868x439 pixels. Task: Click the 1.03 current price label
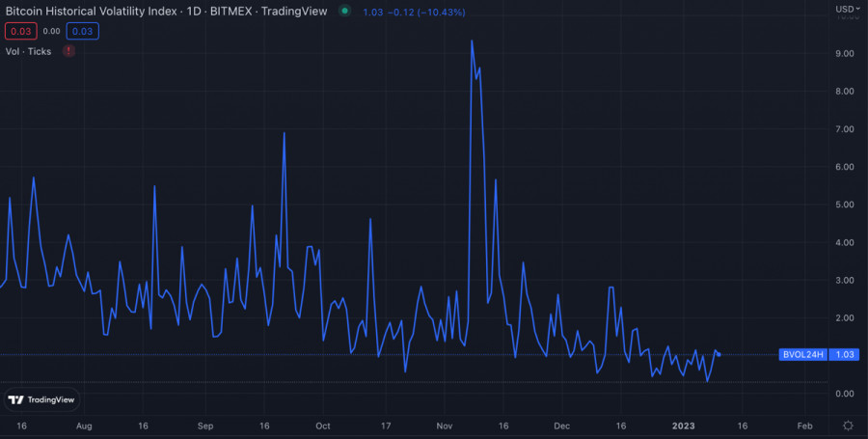click(x=845, y=355)
